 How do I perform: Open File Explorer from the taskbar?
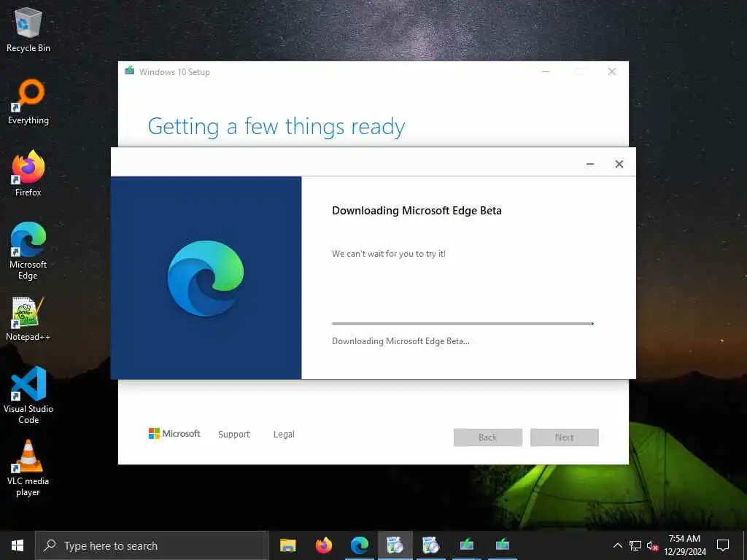[x=287, y=545]
